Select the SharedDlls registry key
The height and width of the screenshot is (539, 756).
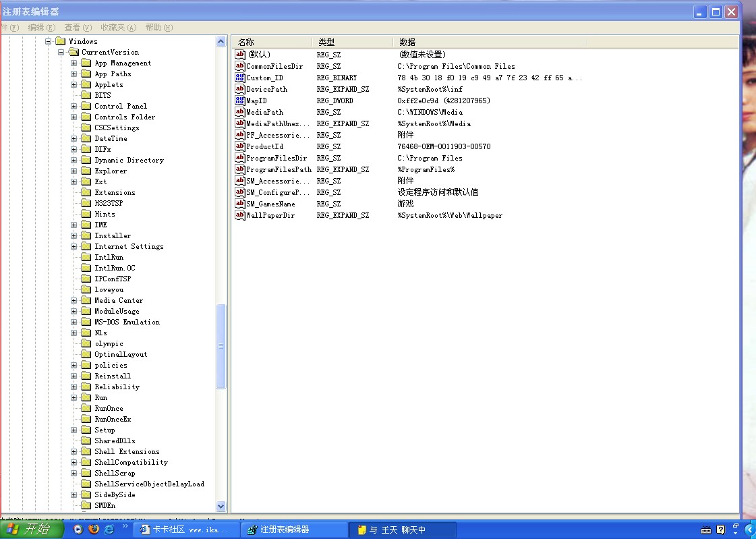[115, 441]
